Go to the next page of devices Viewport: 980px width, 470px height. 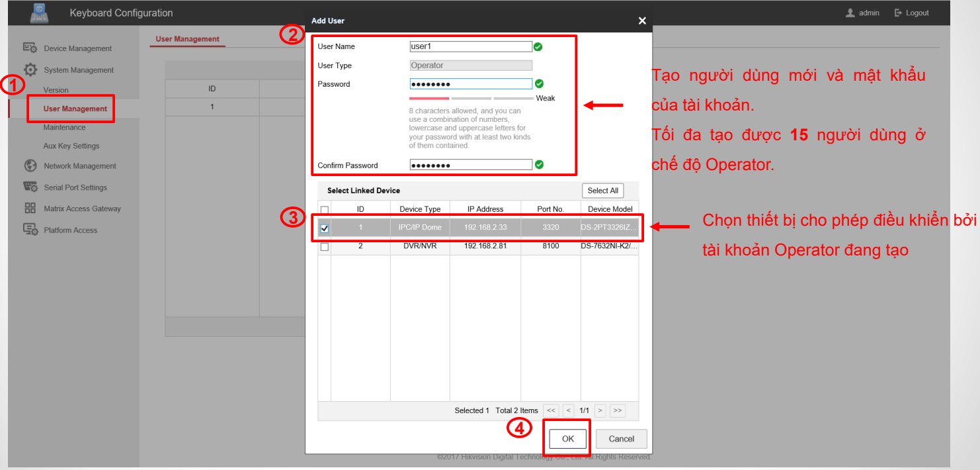pyautogui.click(x=600, y=410)
